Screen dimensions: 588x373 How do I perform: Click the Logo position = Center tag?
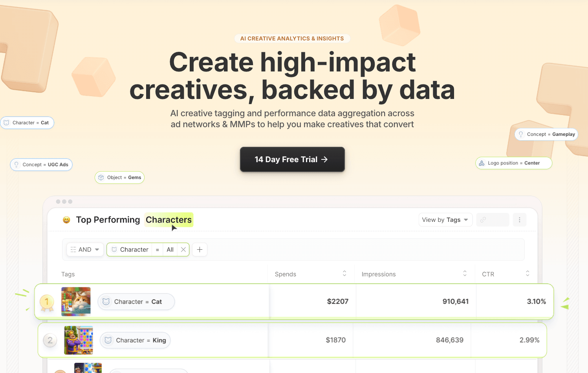513,163
